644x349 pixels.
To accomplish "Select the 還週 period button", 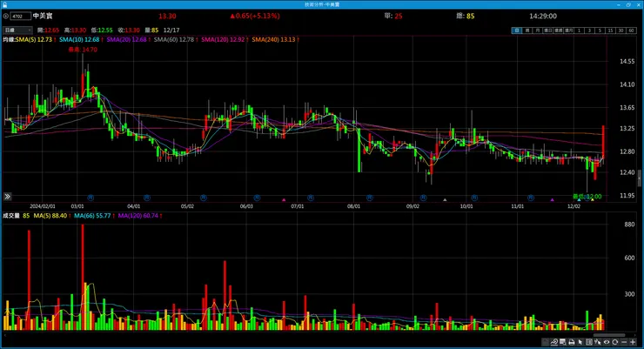I will [x=559, y=30].
